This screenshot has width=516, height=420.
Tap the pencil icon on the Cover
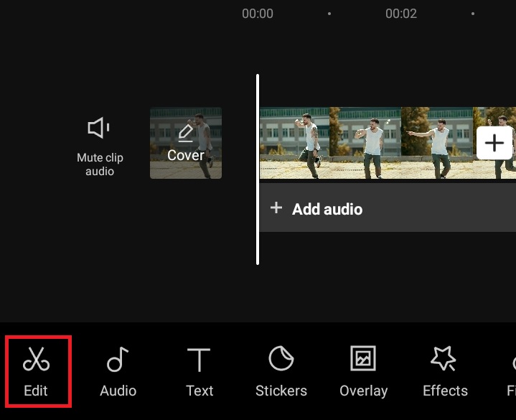[186, 133]
